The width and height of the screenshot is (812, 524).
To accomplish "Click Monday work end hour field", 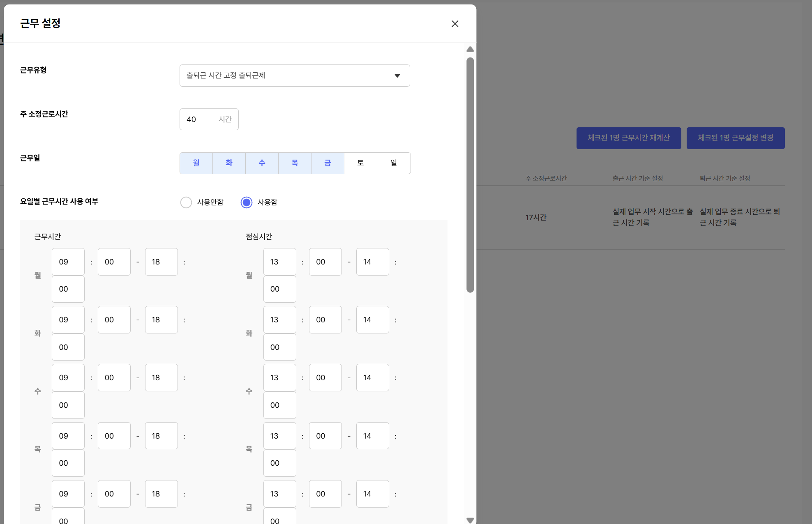I will tap(161, 262).
